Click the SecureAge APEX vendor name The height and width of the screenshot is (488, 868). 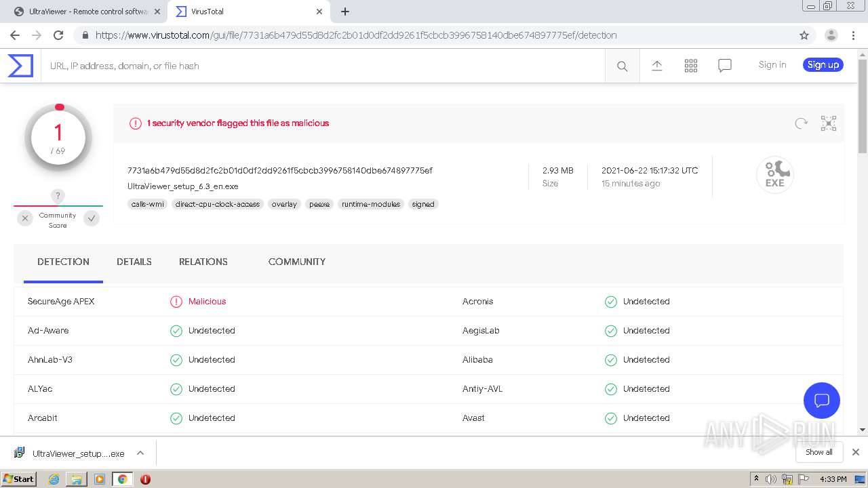[x=61, y=302]
